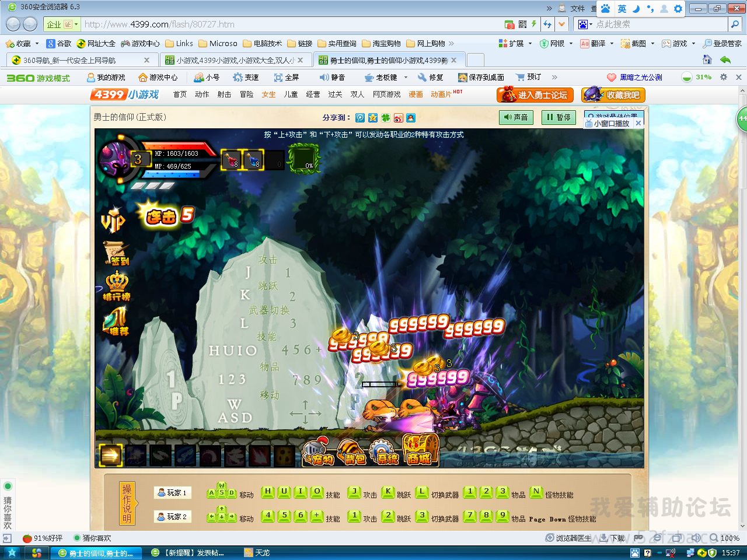Click the green undo arrow on tab bar
This screenshot has height=560, width=747.
725,60
